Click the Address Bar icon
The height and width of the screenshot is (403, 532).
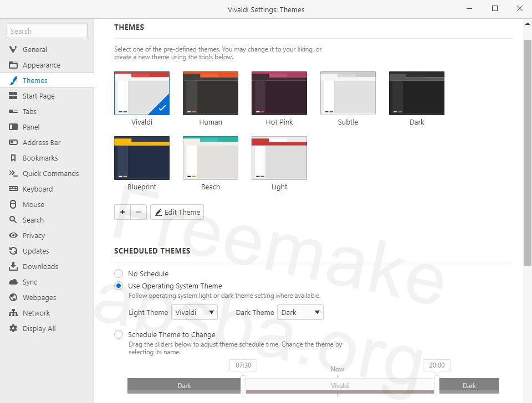[13, 142]
